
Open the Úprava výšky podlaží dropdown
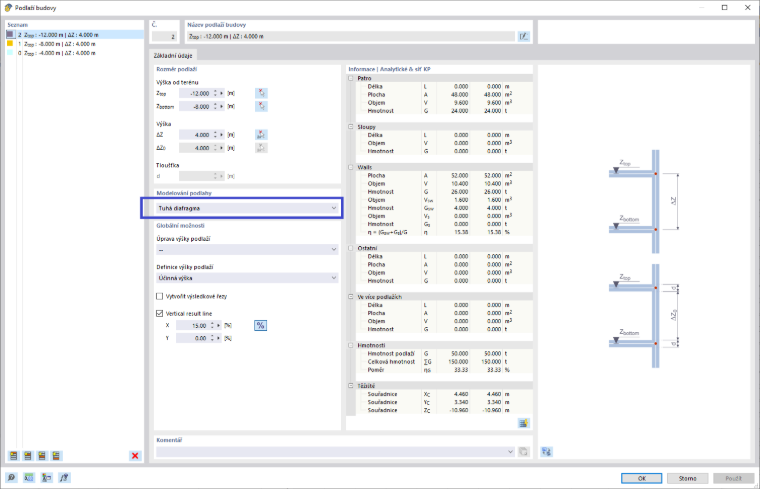coord(247,250)
